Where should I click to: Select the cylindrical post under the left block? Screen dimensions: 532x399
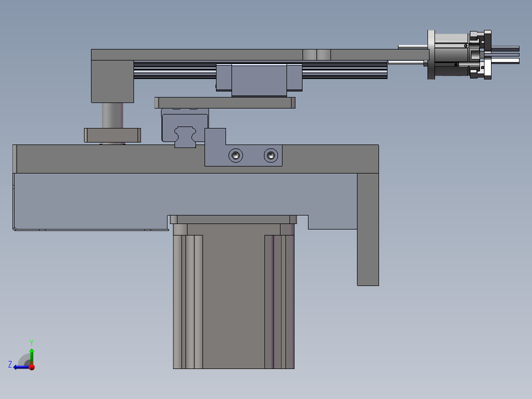point(112,115)
